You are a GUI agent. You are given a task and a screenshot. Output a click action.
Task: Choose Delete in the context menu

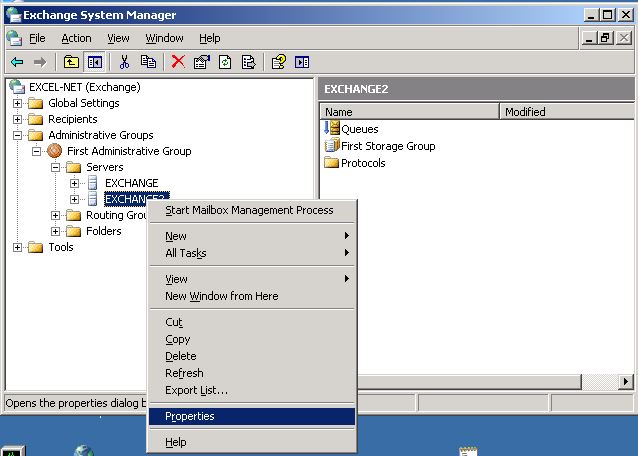point(252,356)
